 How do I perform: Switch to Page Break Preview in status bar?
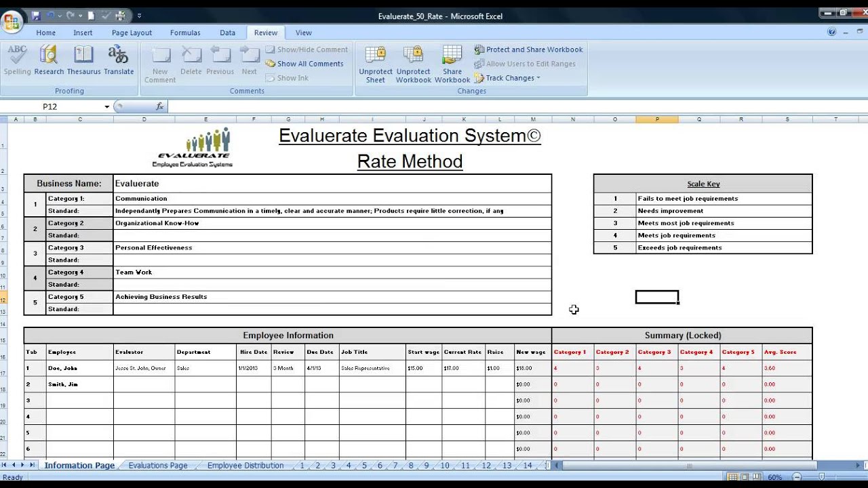pos(755,477)
